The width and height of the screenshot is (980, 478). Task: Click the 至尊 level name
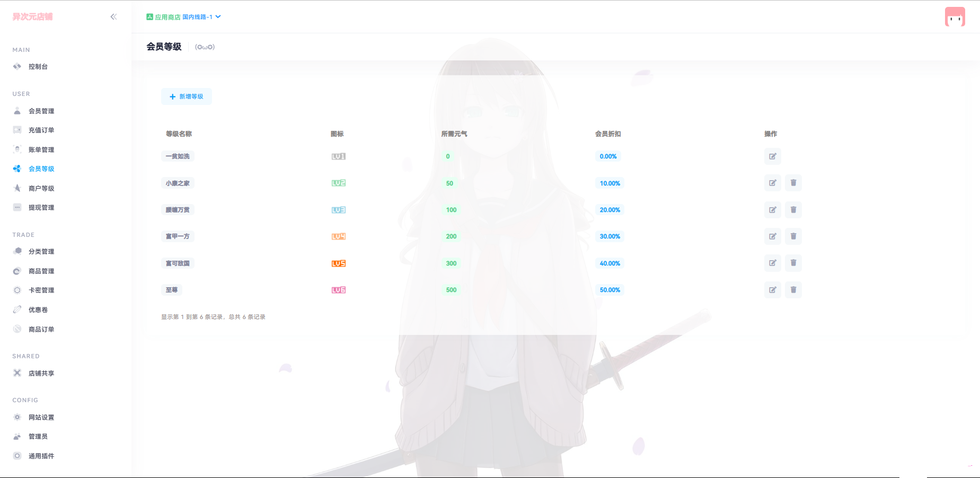[x=172, y=290]
